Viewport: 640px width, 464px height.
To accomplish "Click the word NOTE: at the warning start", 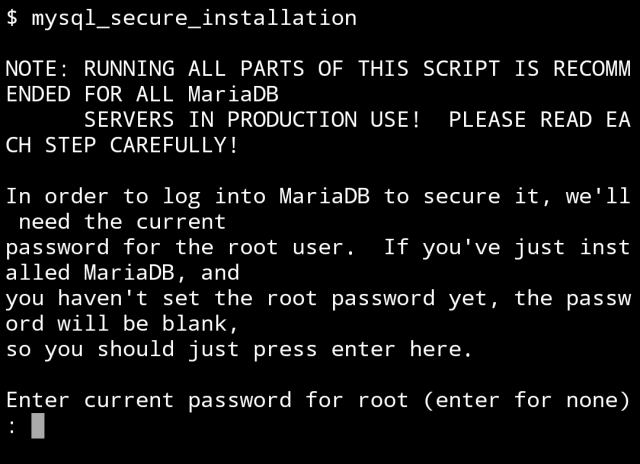I will [38, 69].
